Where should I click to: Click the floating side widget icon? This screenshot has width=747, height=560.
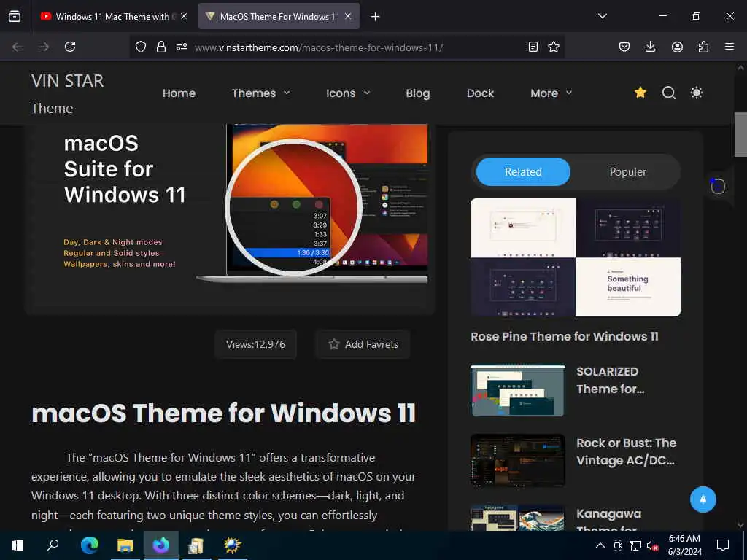pos(717,186)
